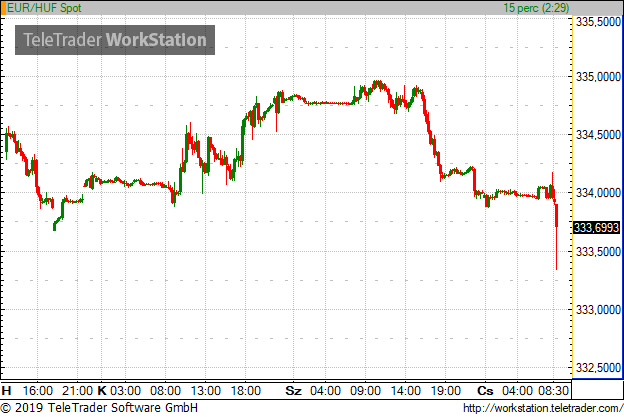624x417 pixels.
Task: Click the 16:00 time axis label
Action: pyautogui.click(x=38, y=391)
